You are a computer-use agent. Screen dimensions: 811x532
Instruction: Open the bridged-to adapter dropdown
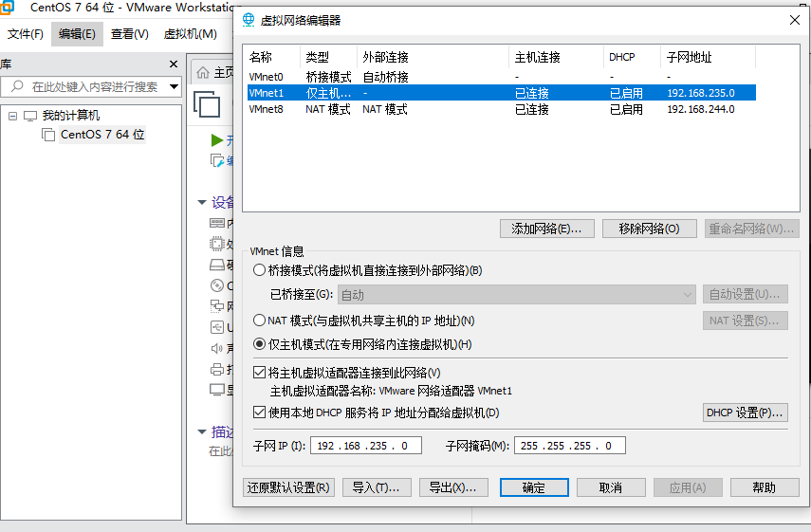(x=517, y=295)
